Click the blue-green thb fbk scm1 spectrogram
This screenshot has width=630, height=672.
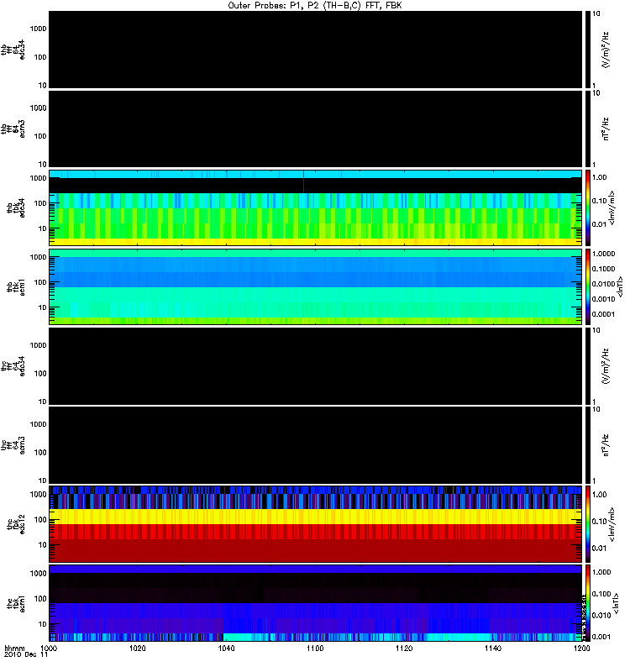(x=315, y=287)
